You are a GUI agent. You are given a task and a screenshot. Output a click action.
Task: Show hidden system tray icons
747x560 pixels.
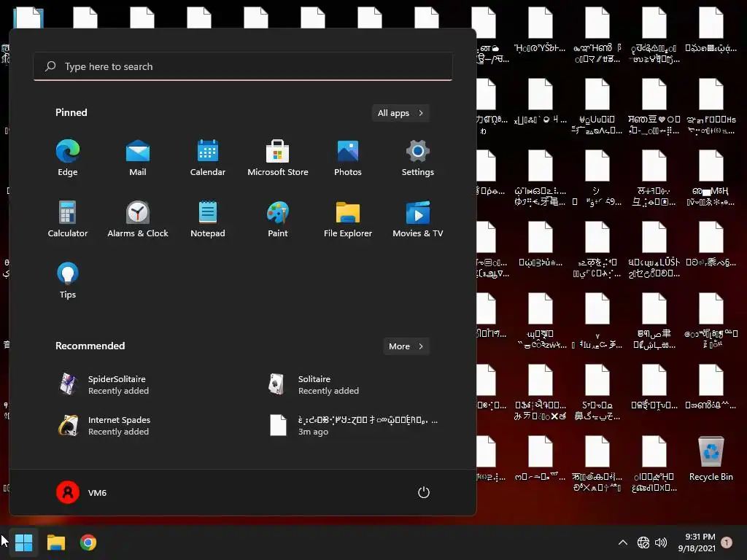click(x=623, y=542)
